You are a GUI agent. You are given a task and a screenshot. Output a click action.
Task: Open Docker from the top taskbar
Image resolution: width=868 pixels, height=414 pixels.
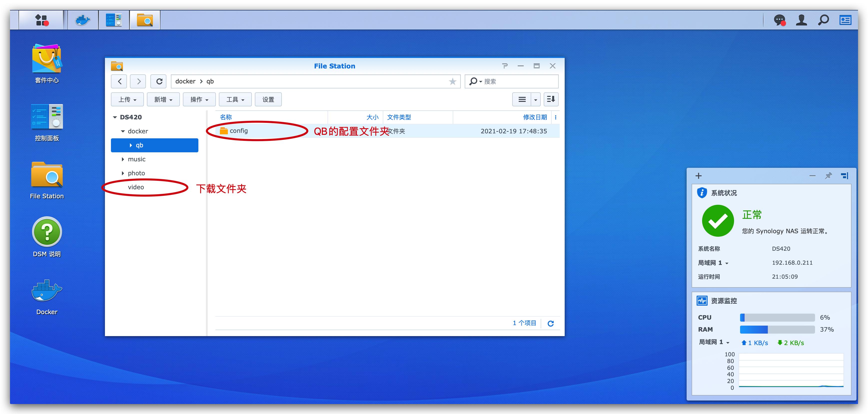click(82, 20)
